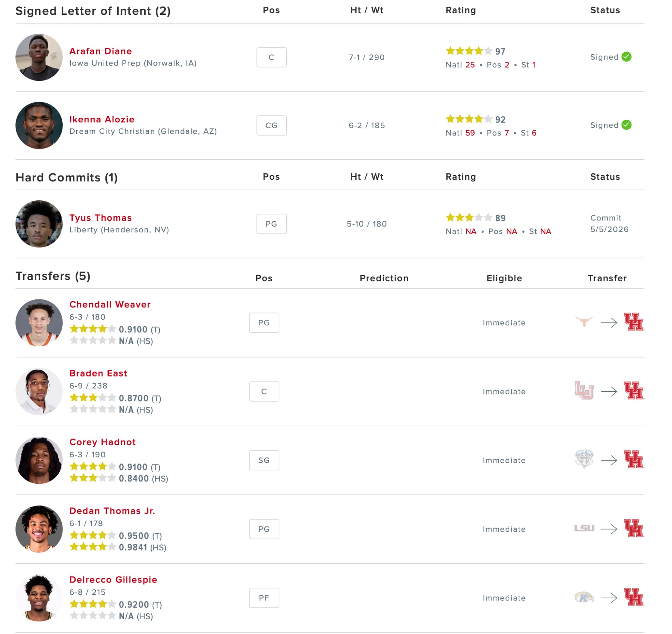Click the national rank 25 for Arafan Diane
This screenshot has width=672, height=634.
coord(470,65)
